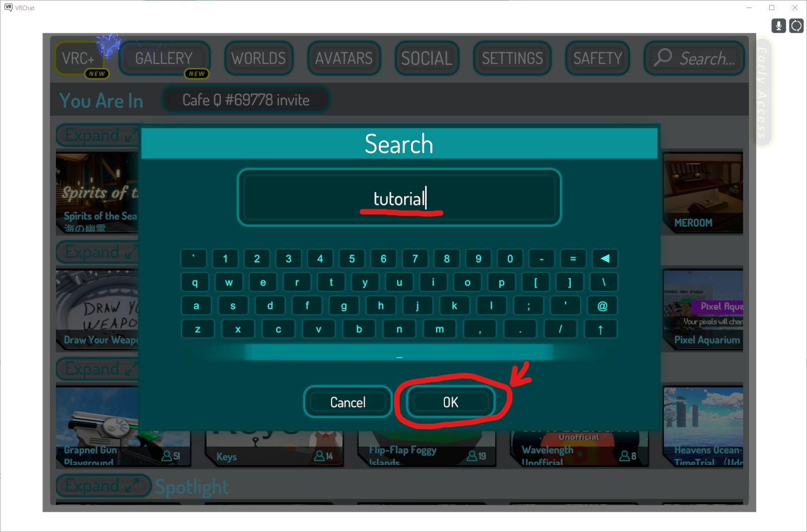This screenshot has width=807, height=532.
Task: Expand the Spotlight worlds row
Action: coord(103,486)
